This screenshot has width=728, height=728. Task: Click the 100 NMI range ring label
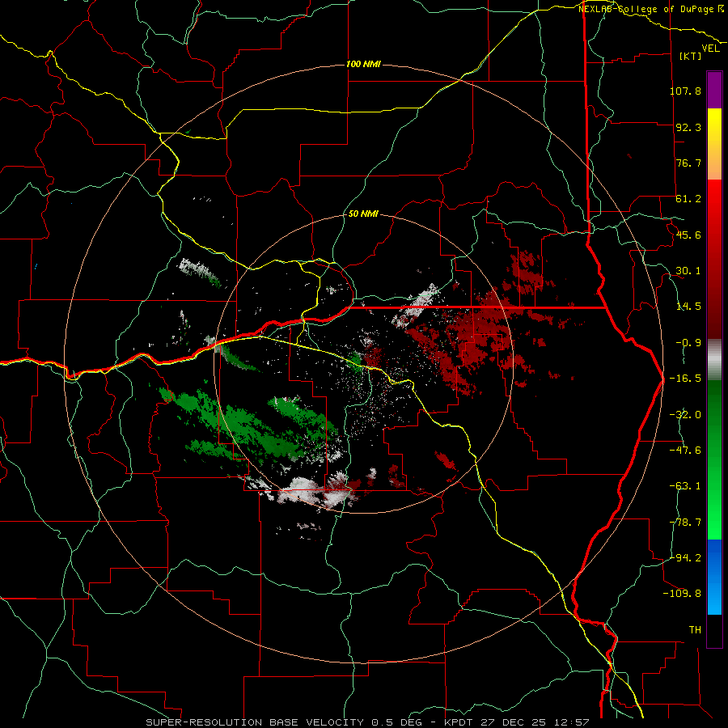click(x=363, y=64)
